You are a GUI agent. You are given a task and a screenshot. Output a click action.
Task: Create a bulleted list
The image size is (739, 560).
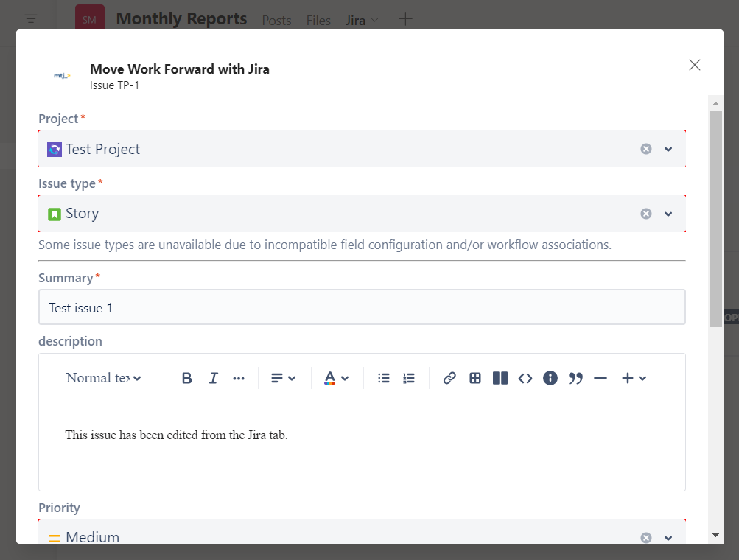click(384, 378)
